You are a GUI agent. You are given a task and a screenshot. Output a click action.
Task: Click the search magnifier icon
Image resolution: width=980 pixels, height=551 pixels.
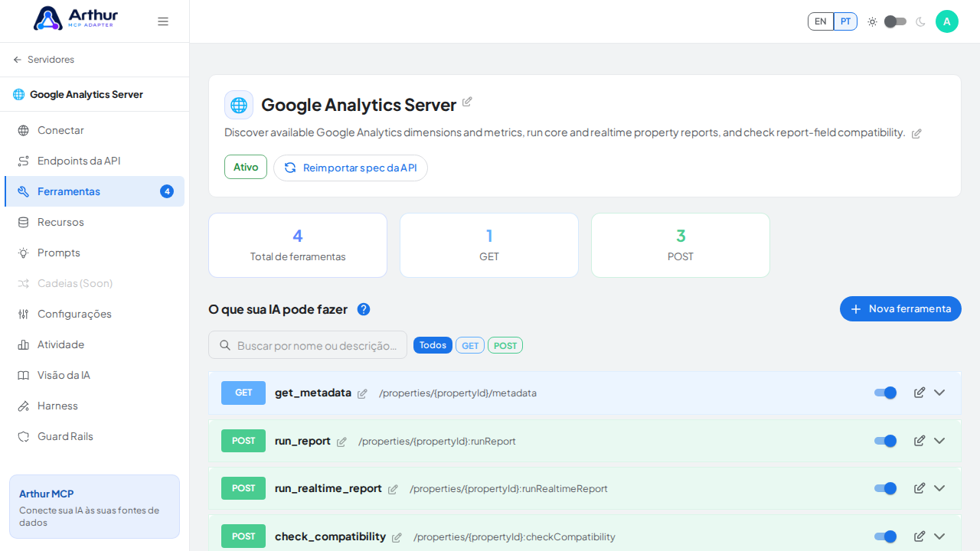[x=225, y=345]
